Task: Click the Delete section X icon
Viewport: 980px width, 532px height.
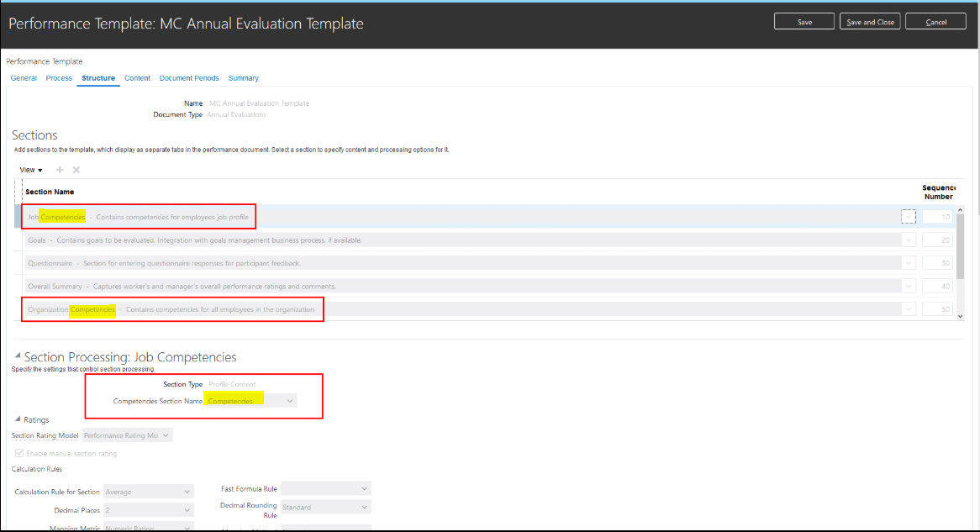Action: [x=76, y=170]
